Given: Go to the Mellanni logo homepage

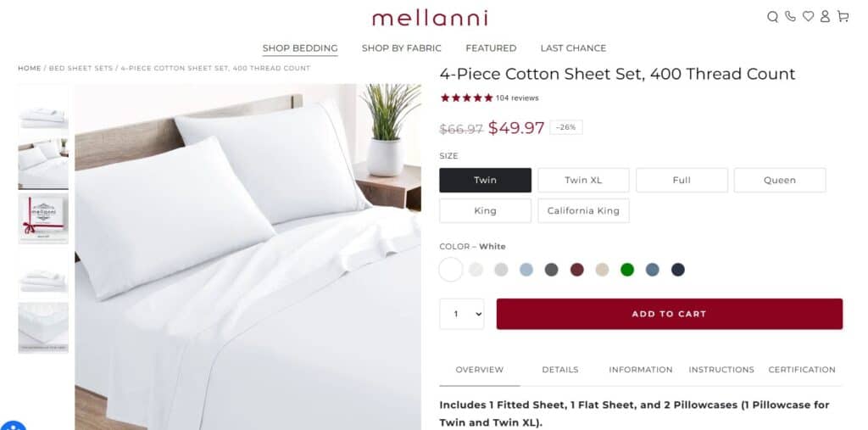Looking at the screenshot, I should click(x=429, y=18).
